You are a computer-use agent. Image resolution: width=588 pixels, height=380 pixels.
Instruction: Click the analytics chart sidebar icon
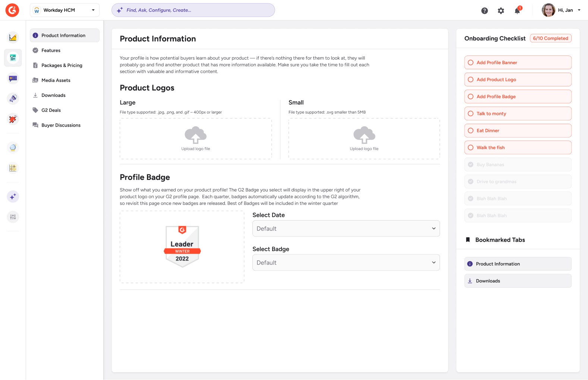point(13,37)
